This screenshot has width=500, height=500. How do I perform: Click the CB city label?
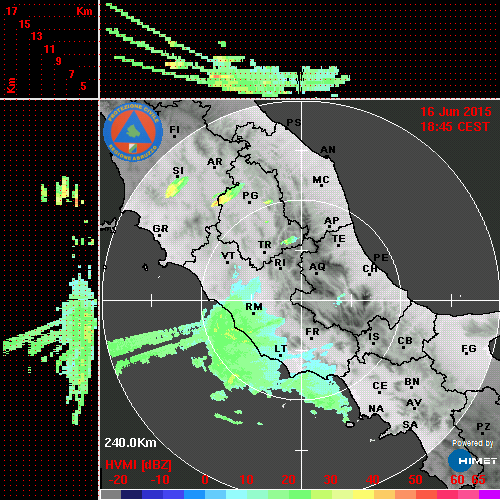pos(405,341)
